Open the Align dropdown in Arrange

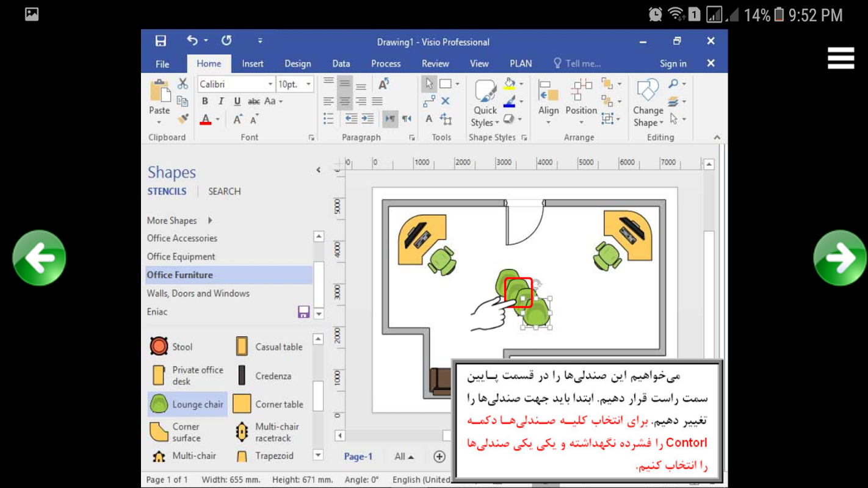549,102
